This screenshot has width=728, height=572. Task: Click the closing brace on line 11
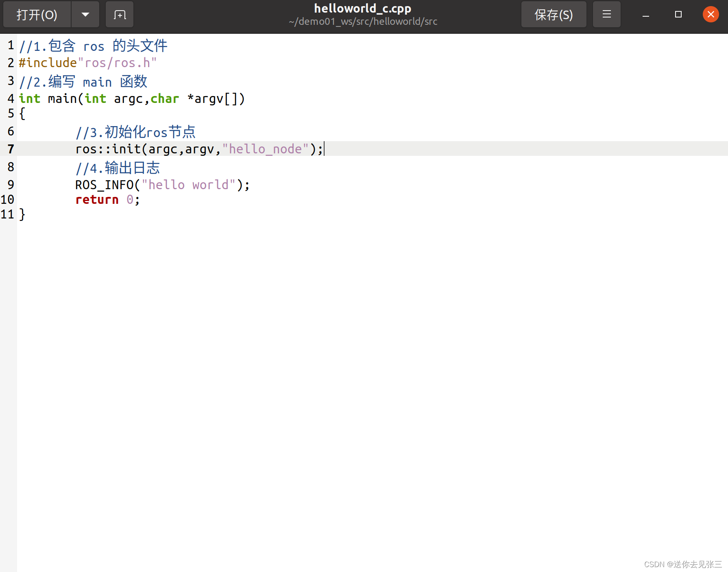coord(22,214)
